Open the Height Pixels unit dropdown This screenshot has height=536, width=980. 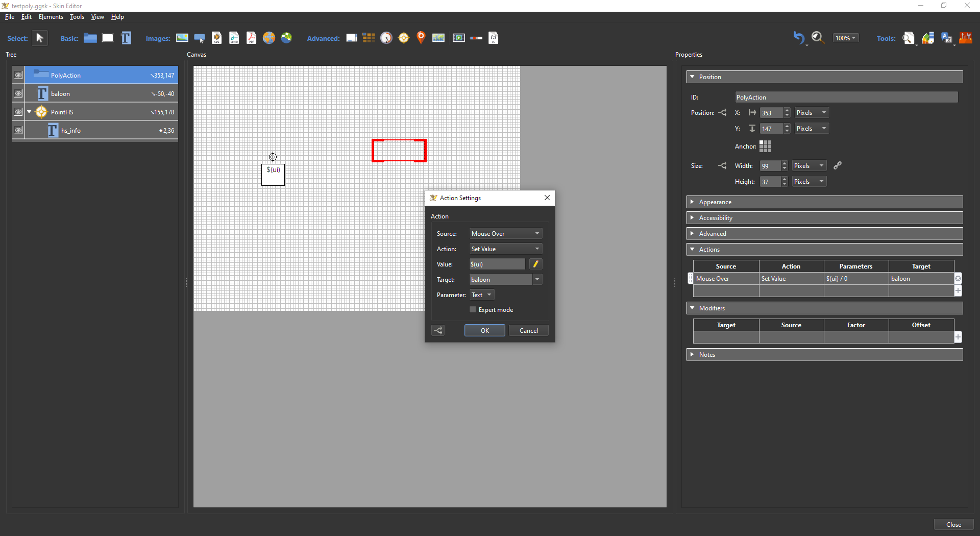click(x=809, y=181)
